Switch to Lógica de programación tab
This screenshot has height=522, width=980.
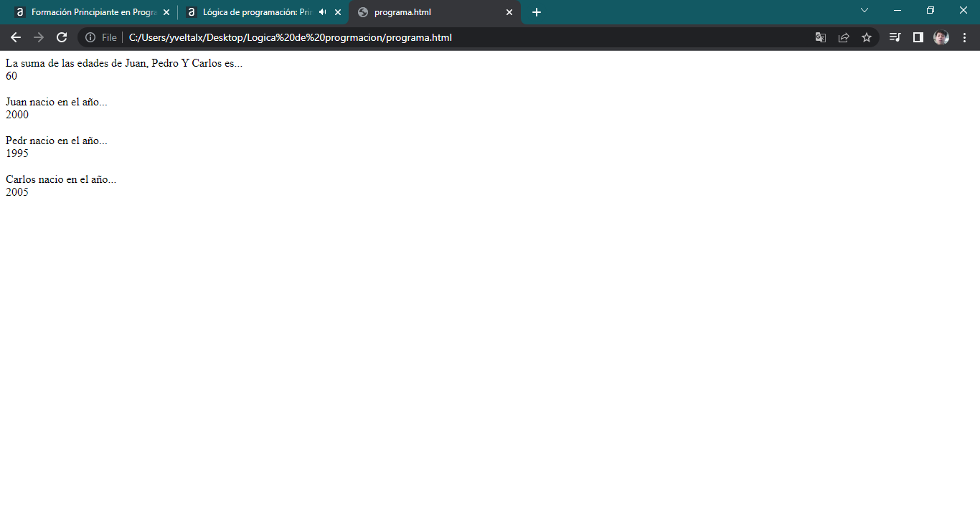pos(263,12)
